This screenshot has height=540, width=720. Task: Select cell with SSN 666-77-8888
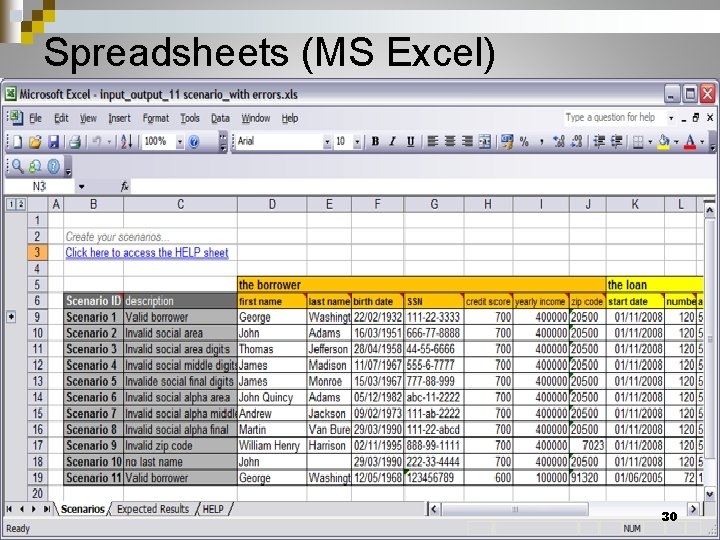pos(434,333)
